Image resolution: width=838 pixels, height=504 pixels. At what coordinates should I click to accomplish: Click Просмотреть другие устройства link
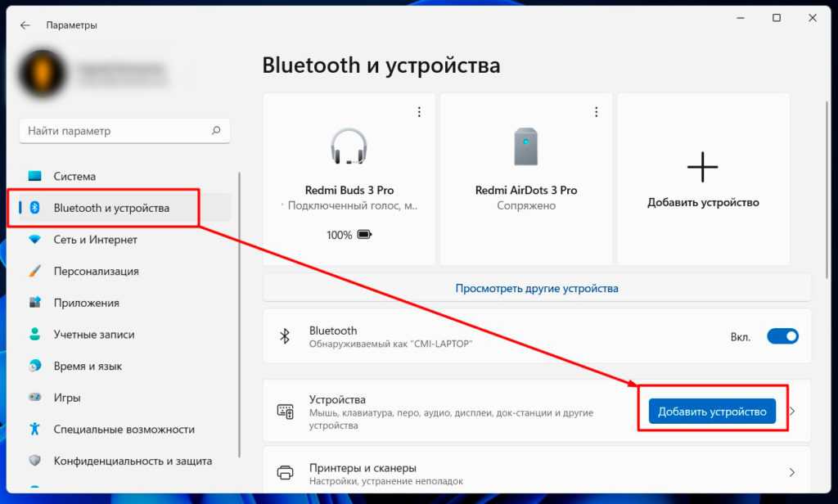(537, 288)
